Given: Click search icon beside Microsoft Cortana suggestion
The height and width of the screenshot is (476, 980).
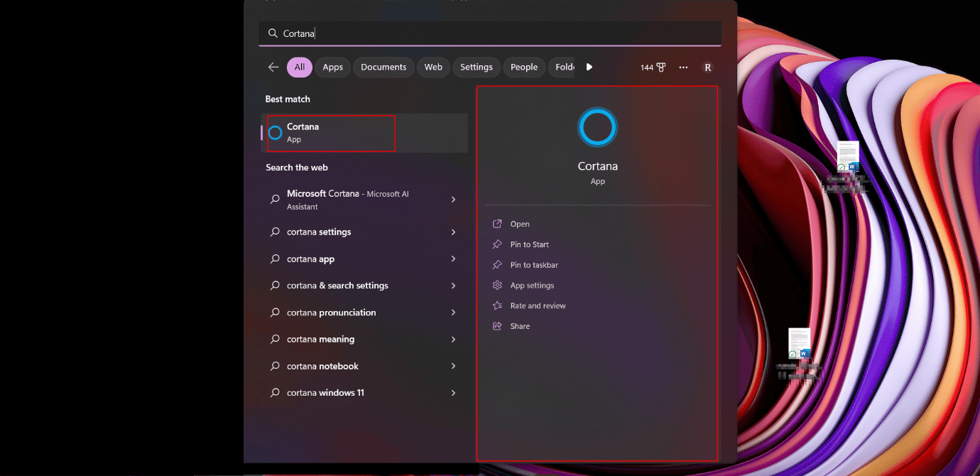Looking at the screenshot, I should click(x=275, y=200).
